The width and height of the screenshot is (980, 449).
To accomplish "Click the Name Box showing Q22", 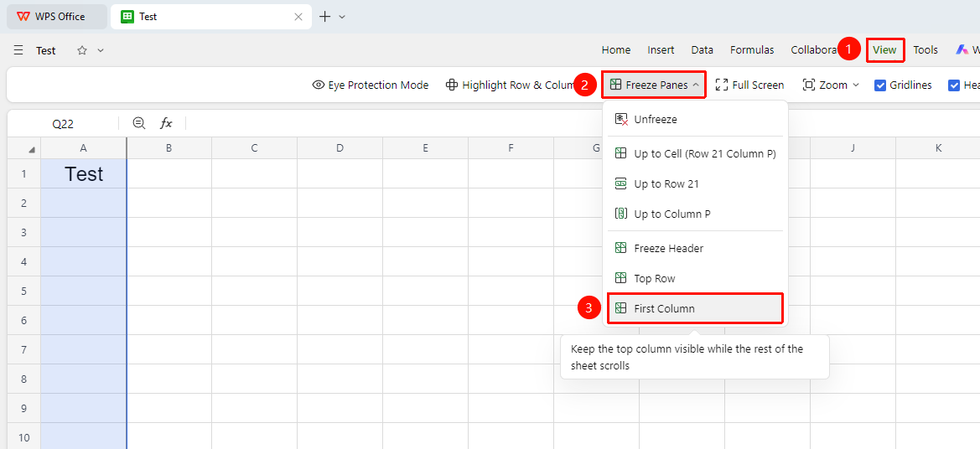I will (63, 124).
